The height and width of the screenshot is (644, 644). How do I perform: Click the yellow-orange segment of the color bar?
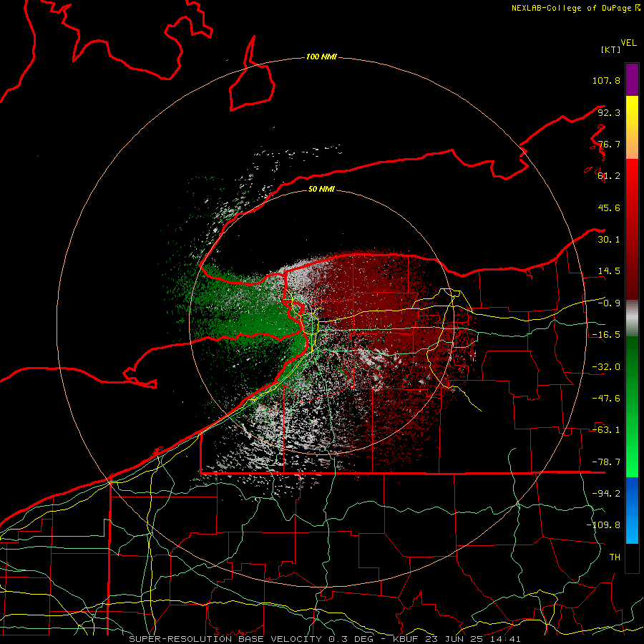pyautogui.click(x=632, y=127)
